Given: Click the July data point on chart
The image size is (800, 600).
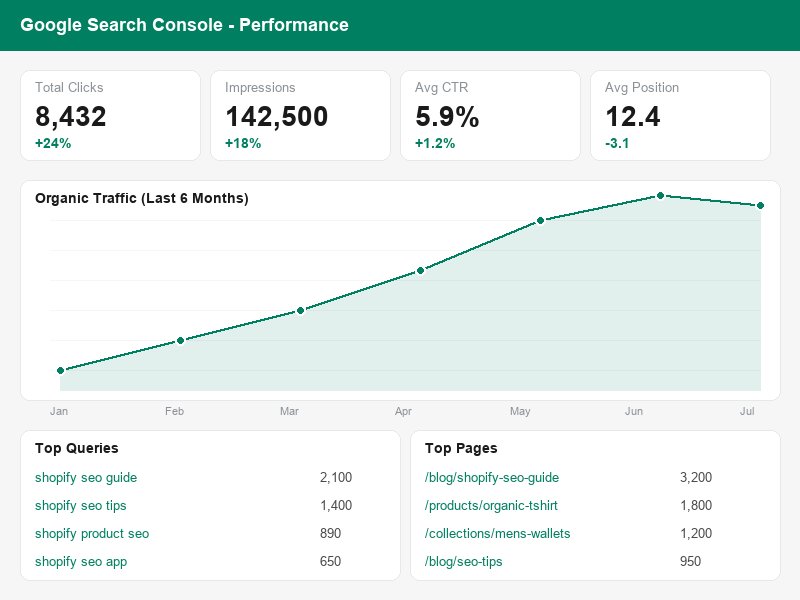Looking at the screenshot, I should [x=760, y=206].
